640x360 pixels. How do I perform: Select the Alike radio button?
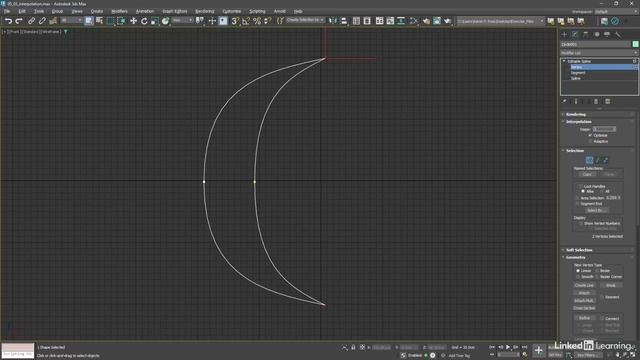click(583, 191)
